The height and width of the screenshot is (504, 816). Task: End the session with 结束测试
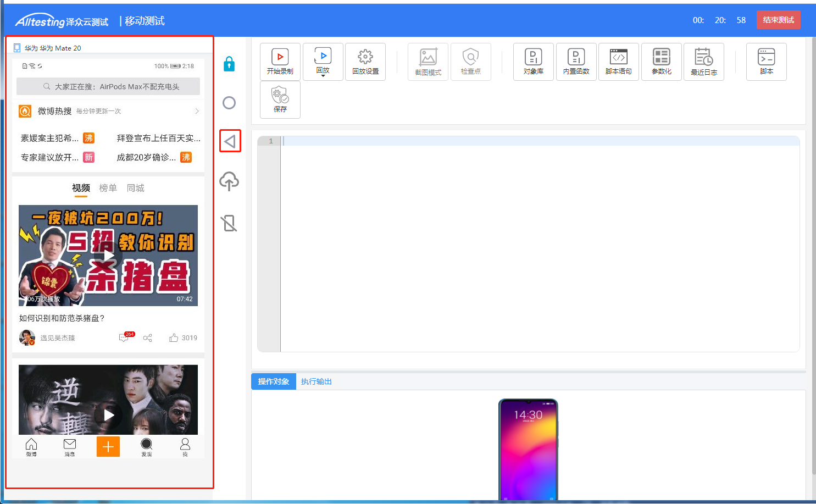pyautogui.click(x=779, y=20)
